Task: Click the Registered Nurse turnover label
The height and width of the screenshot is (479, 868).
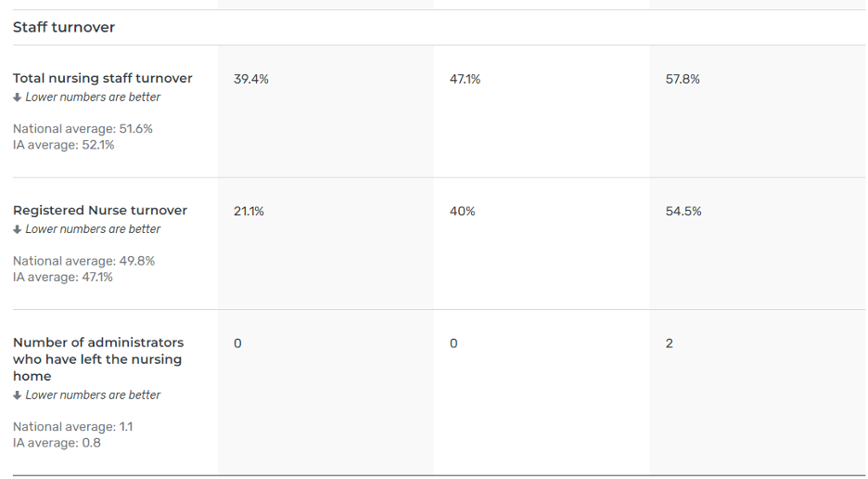Action: [100, 211]
